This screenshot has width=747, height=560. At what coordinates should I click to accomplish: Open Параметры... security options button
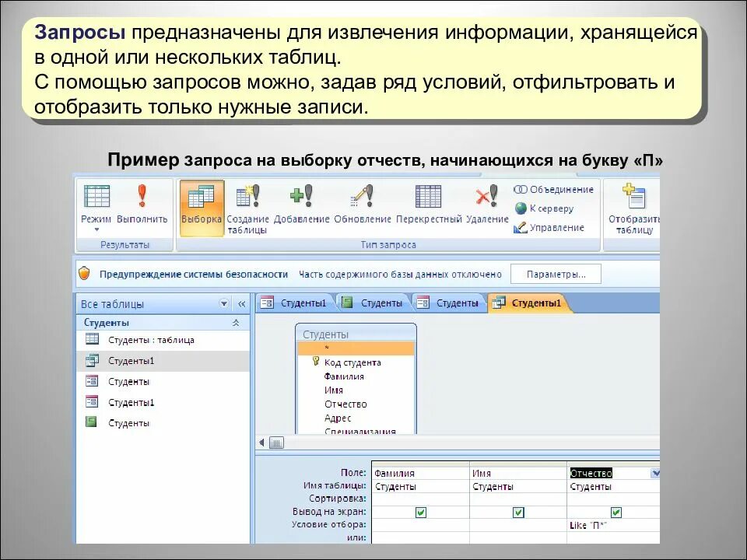556,275
